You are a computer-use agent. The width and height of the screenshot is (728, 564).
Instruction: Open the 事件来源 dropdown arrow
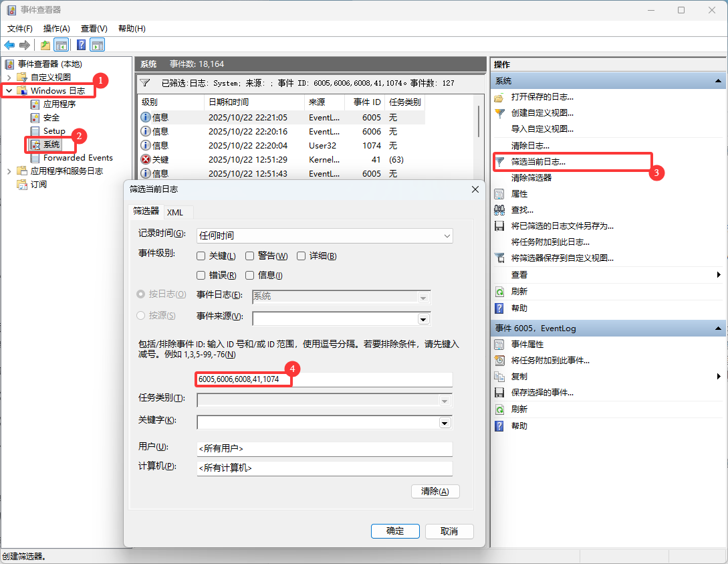422,319
